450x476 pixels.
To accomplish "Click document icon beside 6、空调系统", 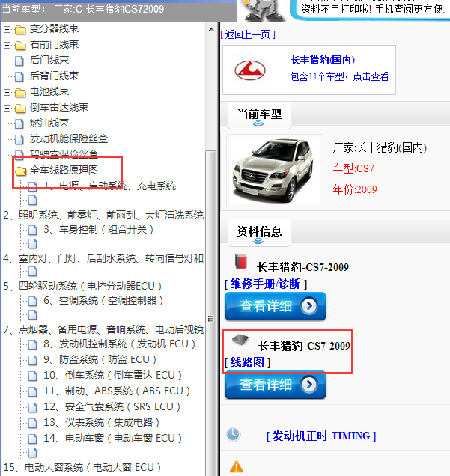I will click(32, 302).
